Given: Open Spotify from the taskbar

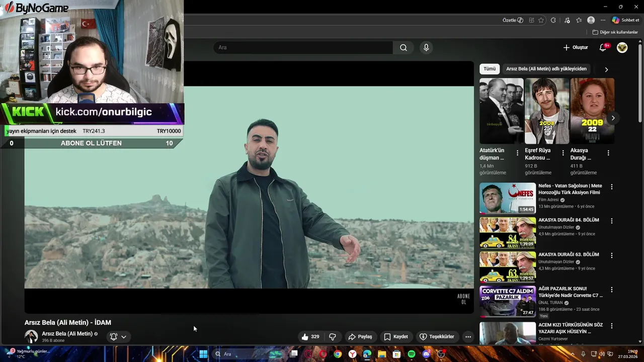Looking at the screenshot, I should (x=412, y=354).
